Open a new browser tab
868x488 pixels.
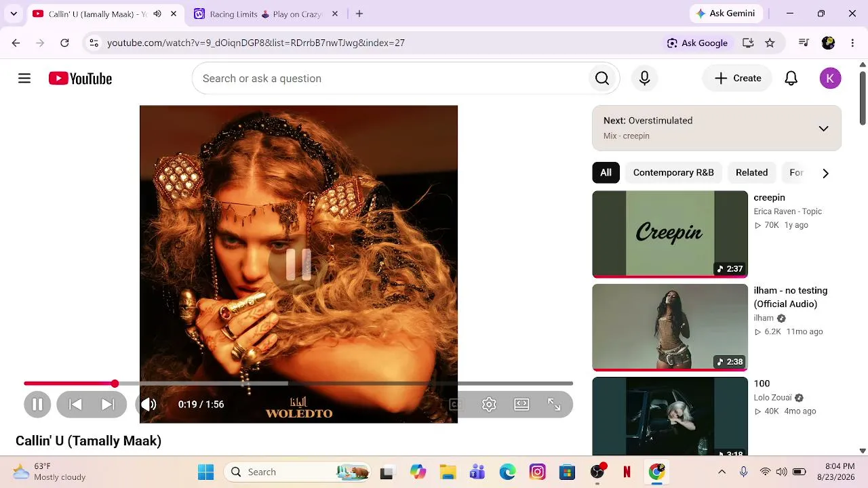coord(359,14)
